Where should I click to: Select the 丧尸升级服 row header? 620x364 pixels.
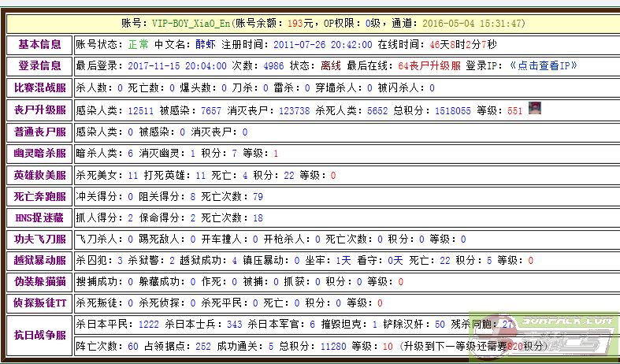click(x=39, y=110)
